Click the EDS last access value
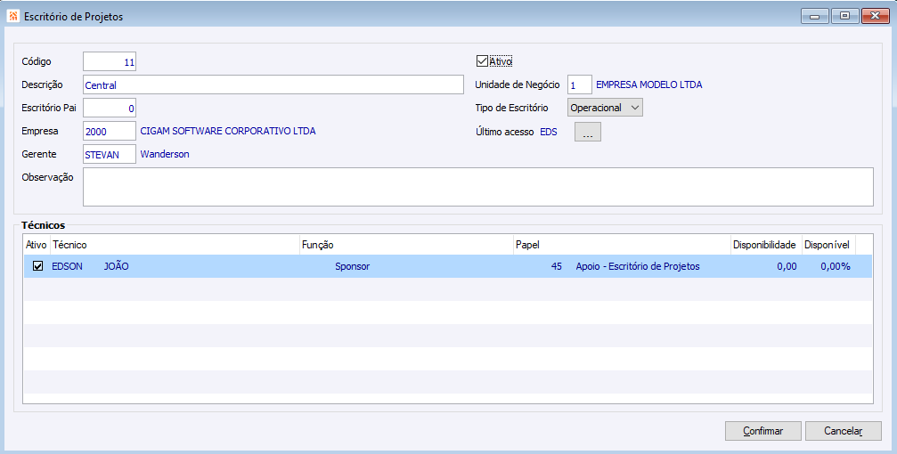Viewport: 897px width, 454px height. click(549, 132)
